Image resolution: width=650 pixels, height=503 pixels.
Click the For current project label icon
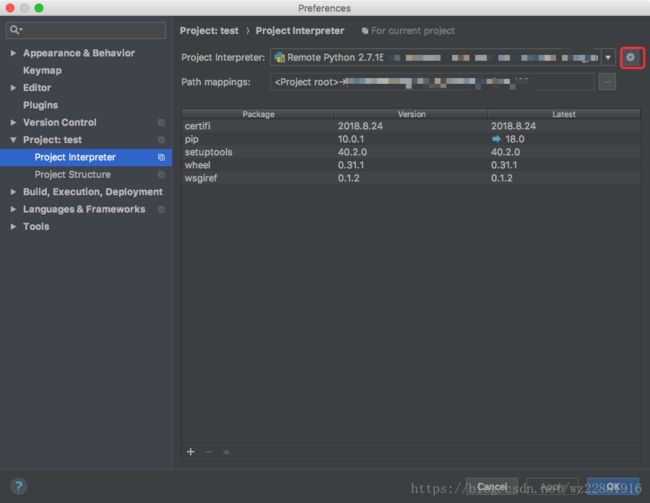click(x=365, y=31)
